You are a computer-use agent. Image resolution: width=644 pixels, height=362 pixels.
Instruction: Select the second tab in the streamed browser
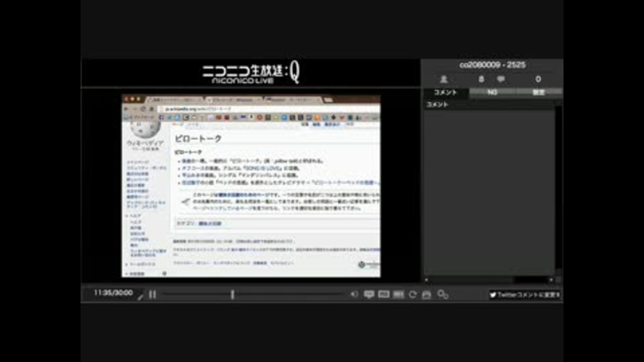pyautogui.click(x=233, y=100)
